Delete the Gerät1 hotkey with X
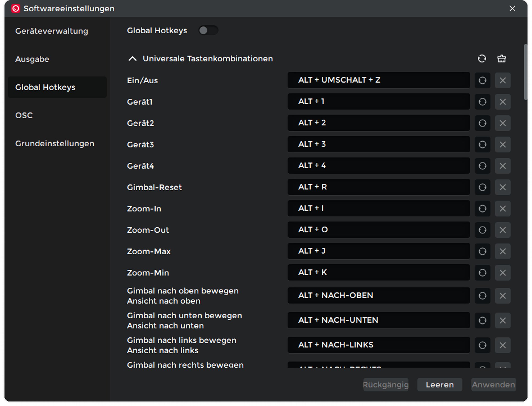This screenshot has width=532, height=406. 502,102
